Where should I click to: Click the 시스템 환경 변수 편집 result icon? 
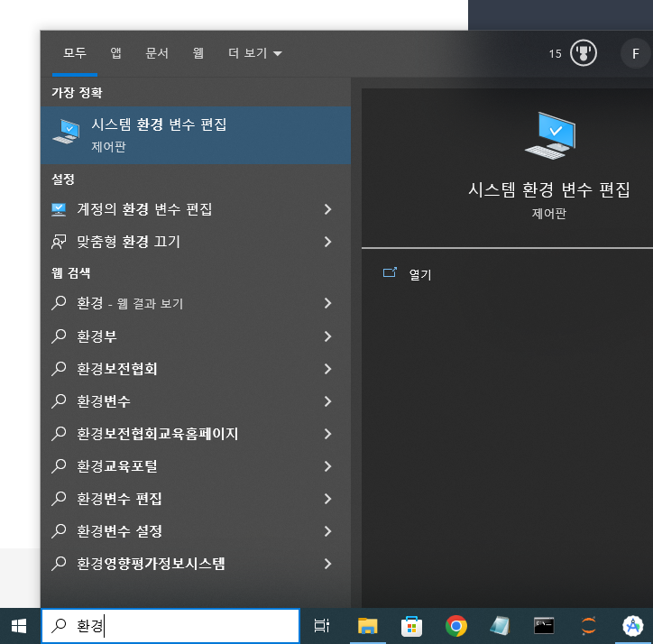coord(66,131)
